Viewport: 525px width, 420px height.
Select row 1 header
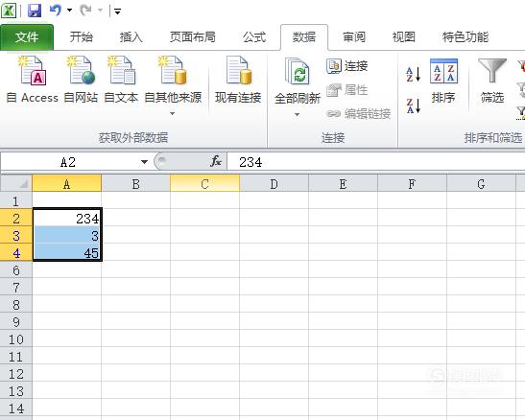pyautogui.click(x=16, y=200)
